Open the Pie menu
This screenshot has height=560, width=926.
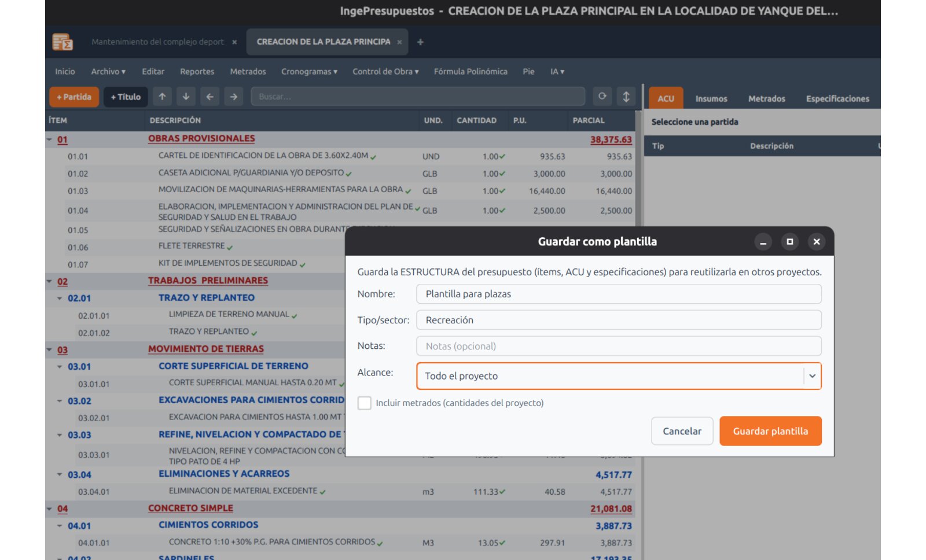pyautogui.click(x=528, y=72)
